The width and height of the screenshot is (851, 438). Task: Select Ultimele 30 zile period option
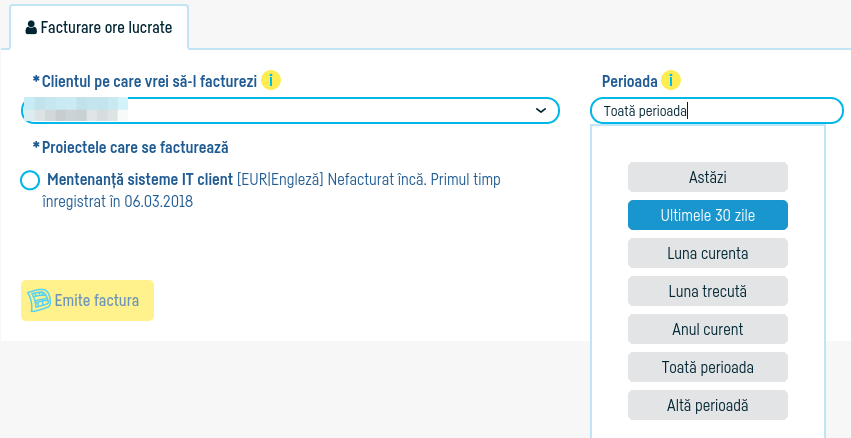pos(708,215)
